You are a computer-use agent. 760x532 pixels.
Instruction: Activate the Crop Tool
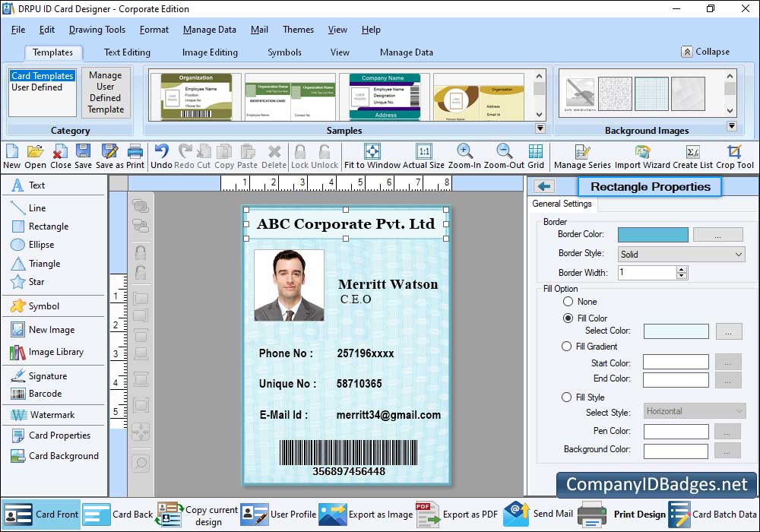[x=735, y=157]
